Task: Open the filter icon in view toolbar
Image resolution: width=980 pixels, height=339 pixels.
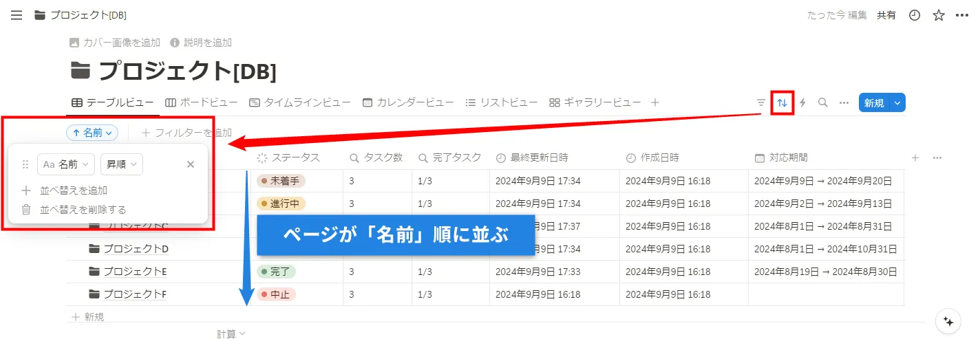Action: (761, 102)
